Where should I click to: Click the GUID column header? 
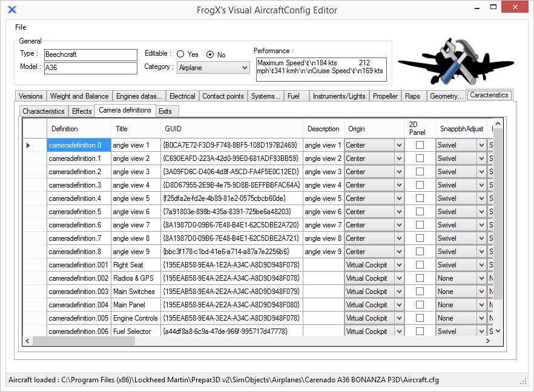pos(231,129)
